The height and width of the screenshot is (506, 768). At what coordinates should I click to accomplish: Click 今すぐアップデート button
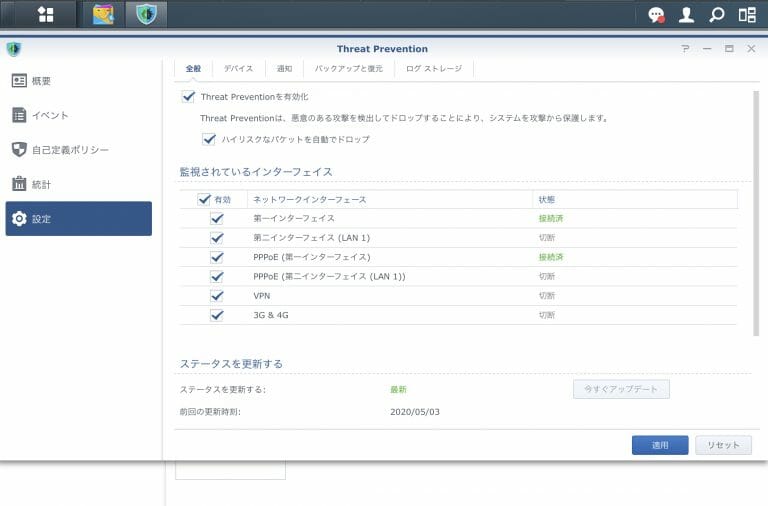621,389
